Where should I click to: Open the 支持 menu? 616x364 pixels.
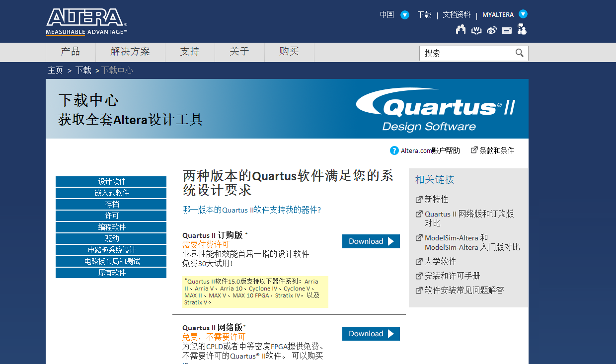click(190, 52)
